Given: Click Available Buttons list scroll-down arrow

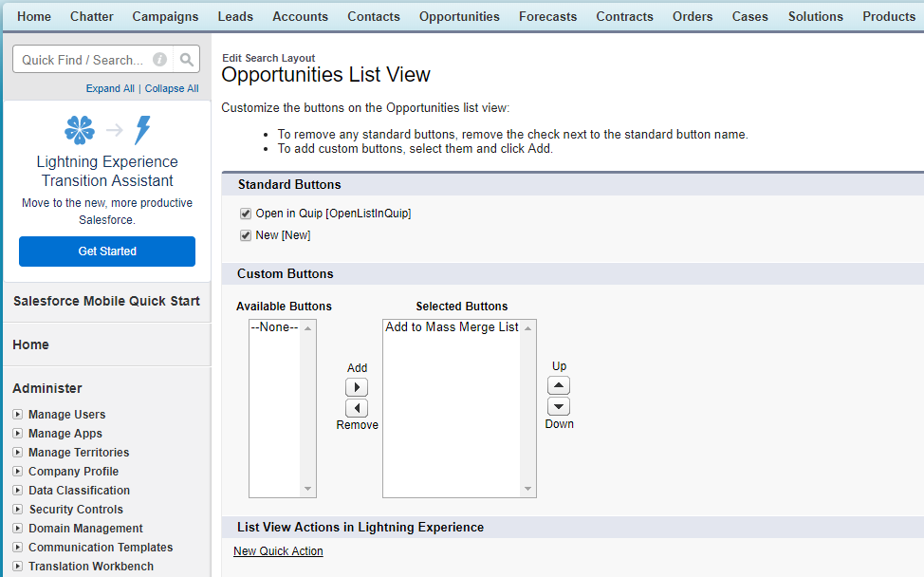Looking at the screenshot, I should 307,489.
